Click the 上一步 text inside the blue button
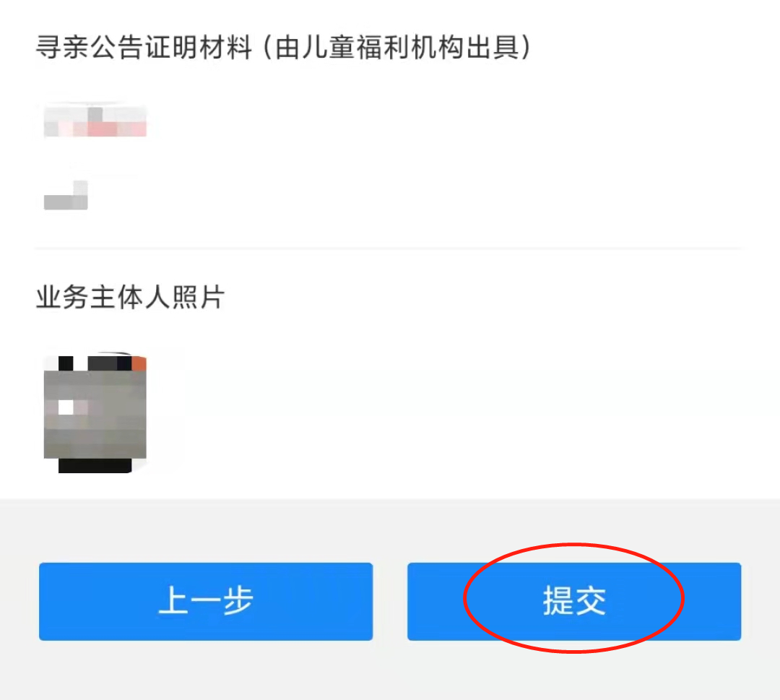Image resolution: width=780 pixels, height=700 pixels. coord(206,600)
